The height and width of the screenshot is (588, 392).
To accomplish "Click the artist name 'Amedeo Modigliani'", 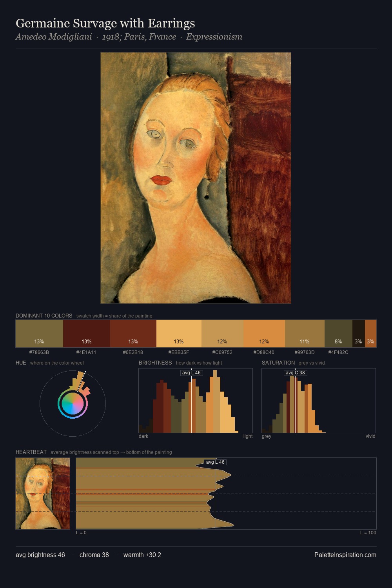I will [x=54, y=37].
